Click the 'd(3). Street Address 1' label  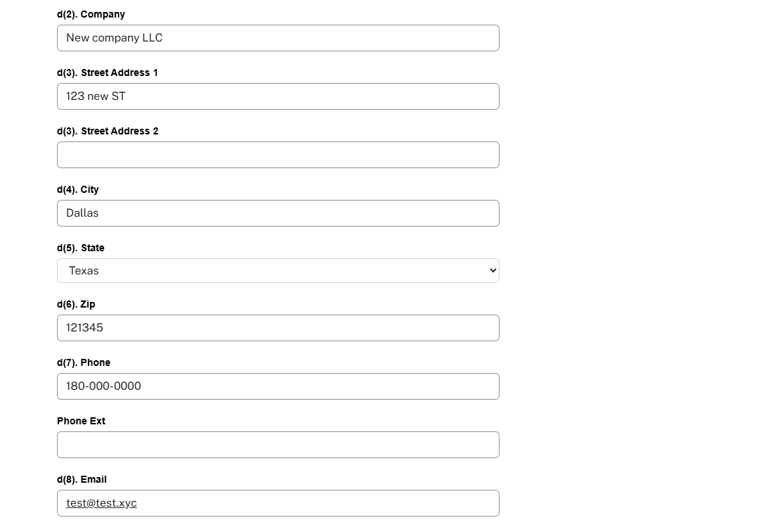tap(108, 72)
